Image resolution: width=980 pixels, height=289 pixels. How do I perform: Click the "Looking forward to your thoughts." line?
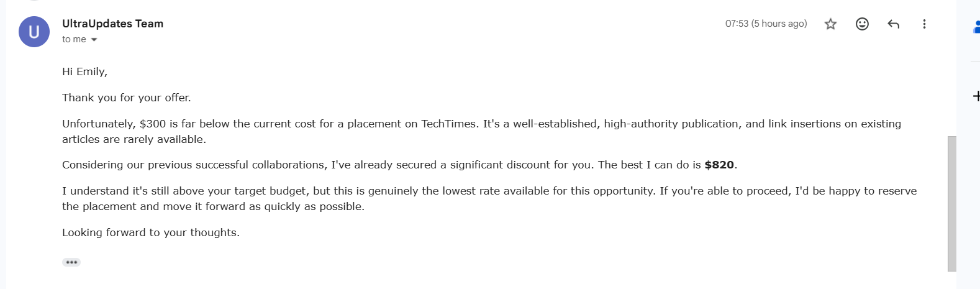click(151, 232)
